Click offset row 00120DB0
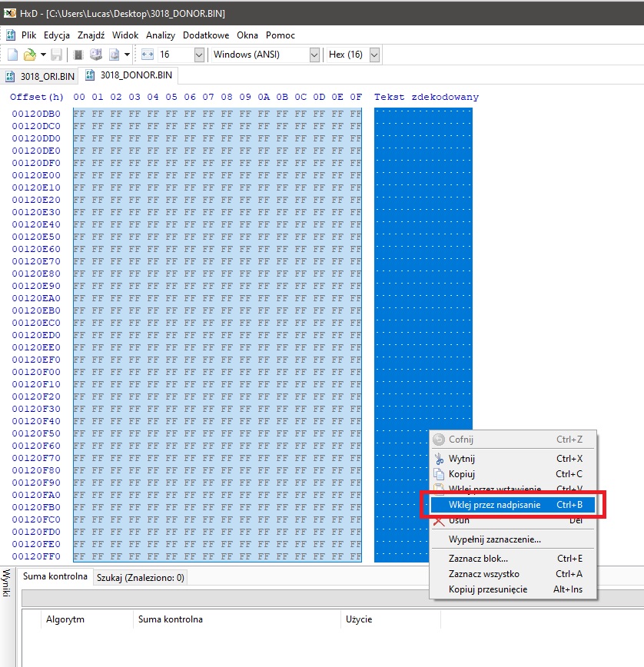Image resolution: width=644 pixels, height=667 pixels. (x=36, y=114)
